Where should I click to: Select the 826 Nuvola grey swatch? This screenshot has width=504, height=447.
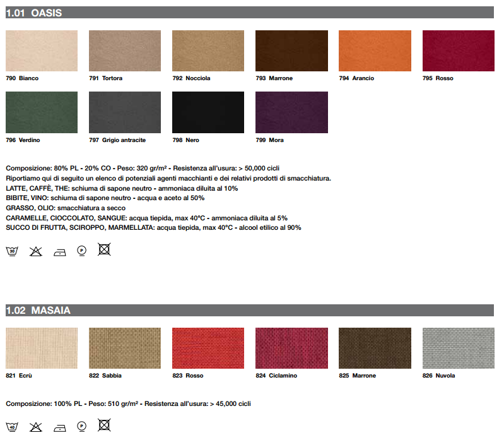coord(459,349)
